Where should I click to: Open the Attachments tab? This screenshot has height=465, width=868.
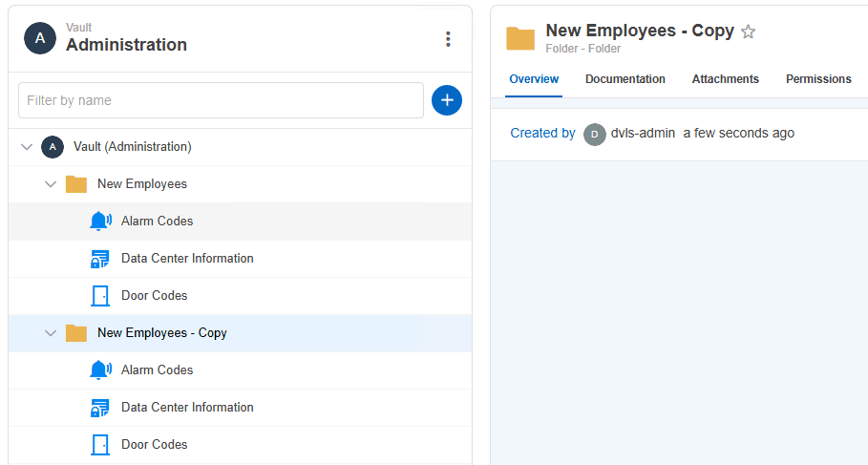[x=726, y=79]
